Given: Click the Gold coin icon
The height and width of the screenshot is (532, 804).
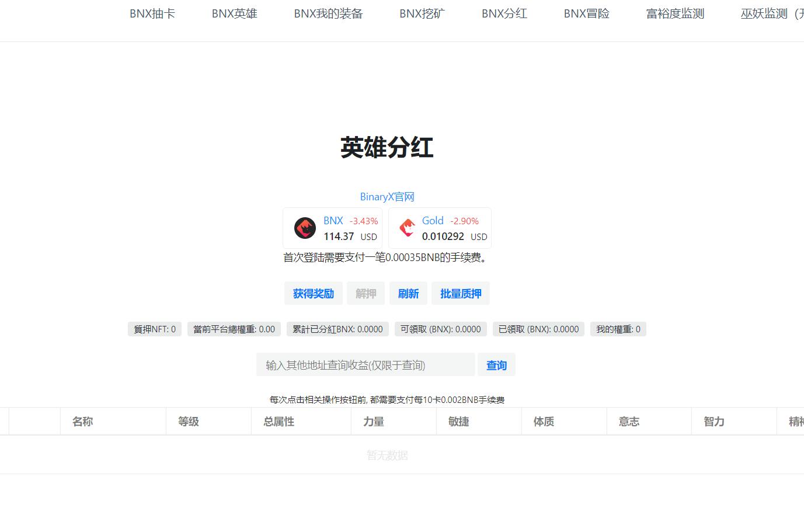Looking at the screenshot, I should point(407,228).
